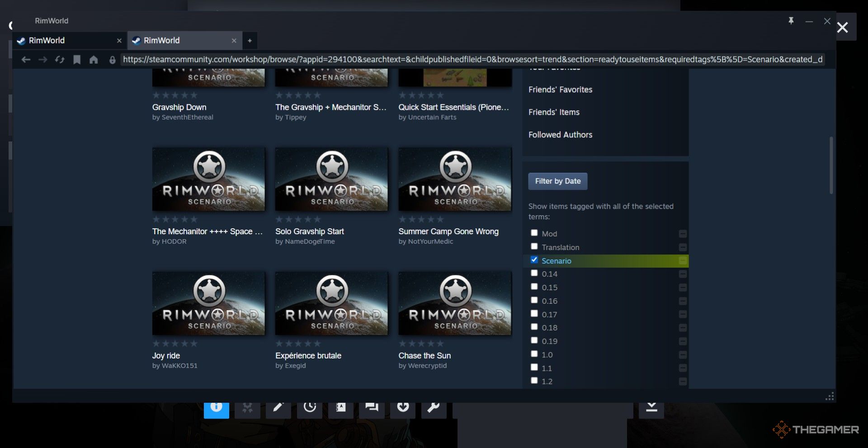
Task: Go back using the browser back arrow
Action: pos(26,60)
